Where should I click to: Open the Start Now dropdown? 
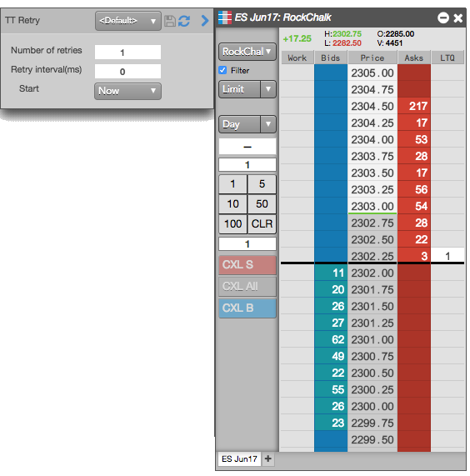[x=127, y=91]
